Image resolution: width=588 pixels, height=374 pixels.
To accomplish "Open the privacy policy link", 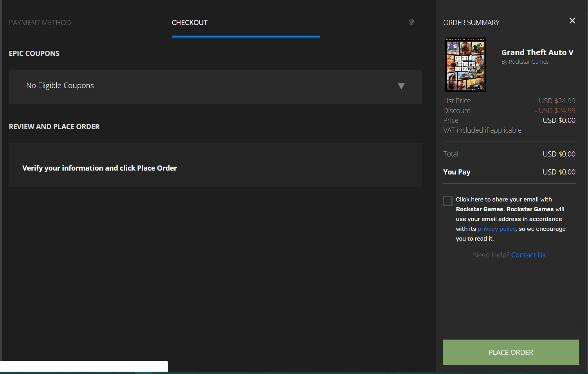I will [496, 228].
